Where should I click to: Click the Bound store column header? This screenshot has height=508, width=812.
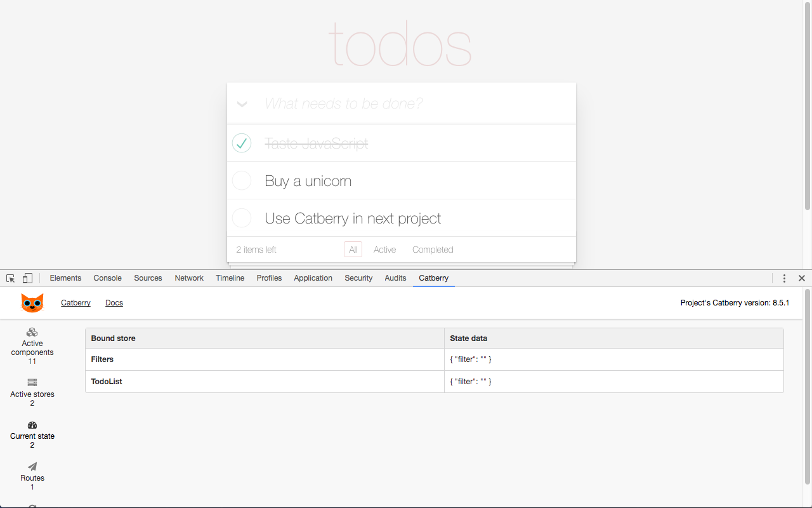click(265, 338)
